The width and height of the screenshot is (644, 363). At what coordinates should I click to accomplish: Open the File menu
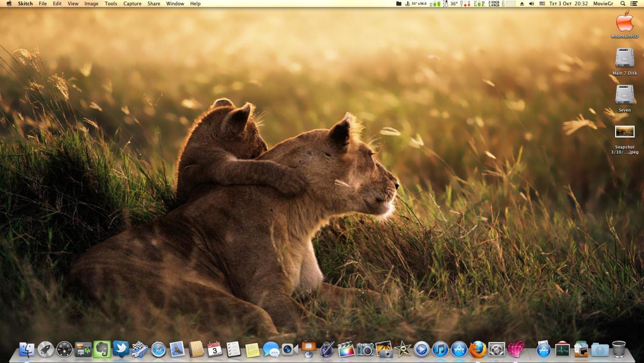tap(43, 3)
